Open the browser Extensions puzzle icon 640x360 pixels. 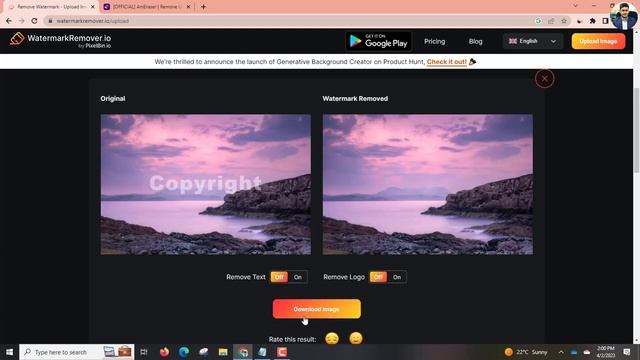click(x=593, y=21)
